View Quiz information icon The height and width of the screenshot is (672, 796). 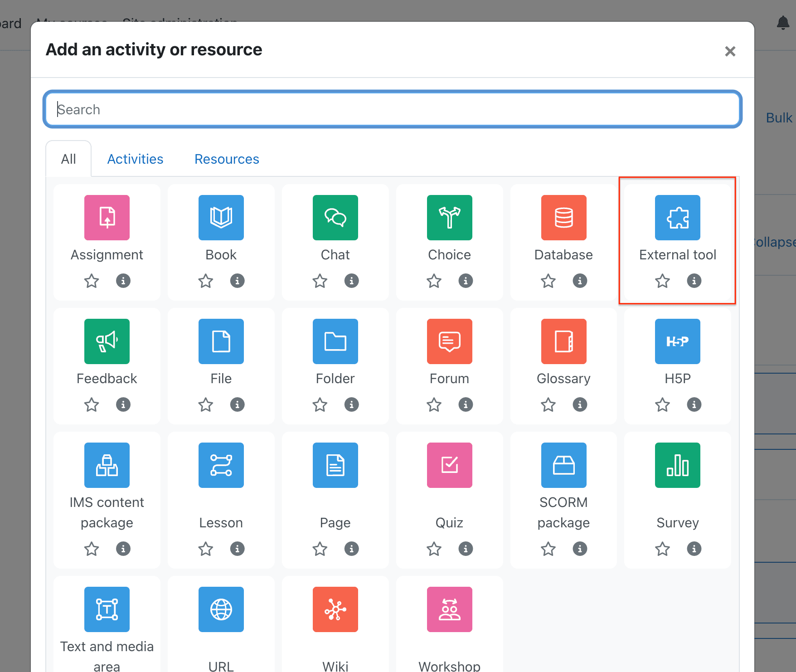[466, 549]
